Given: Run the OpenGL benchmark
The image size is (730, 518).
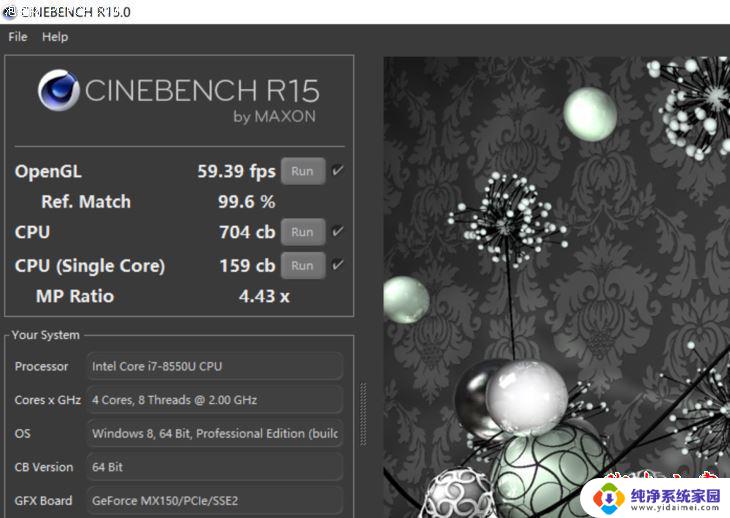Looking at the screenshot, I should pos(303,171).
